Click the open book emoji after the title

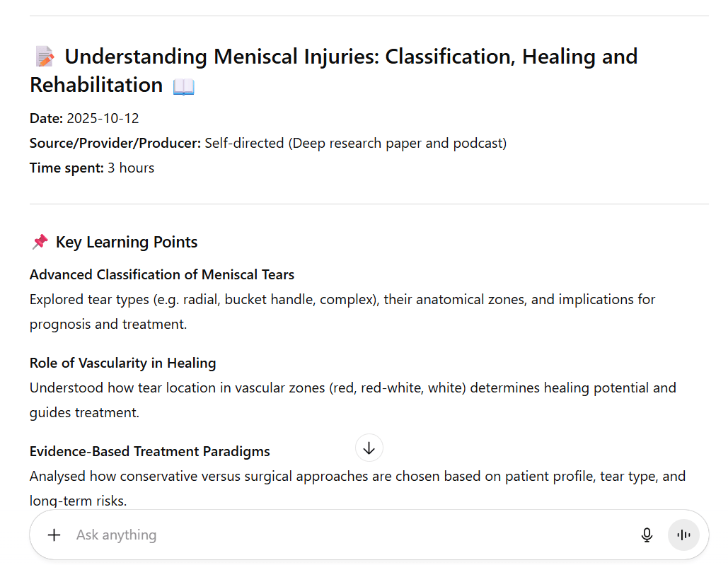[x=183, y=85]
